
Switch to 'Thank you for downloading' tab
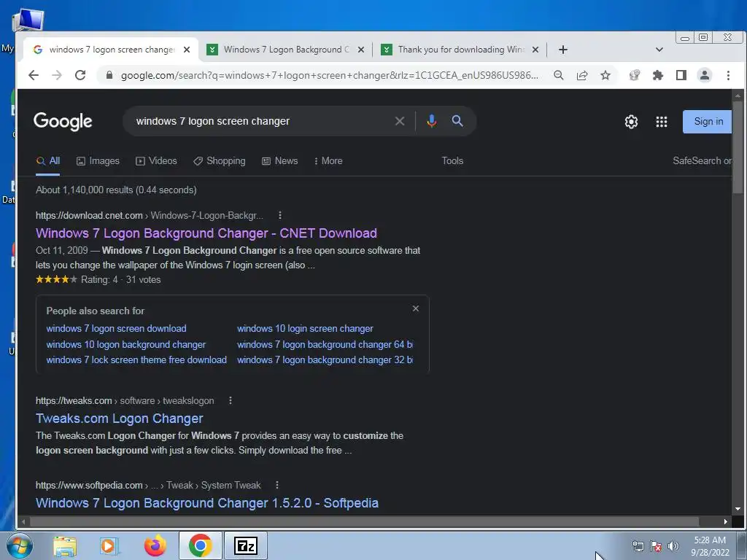point(460,50)
